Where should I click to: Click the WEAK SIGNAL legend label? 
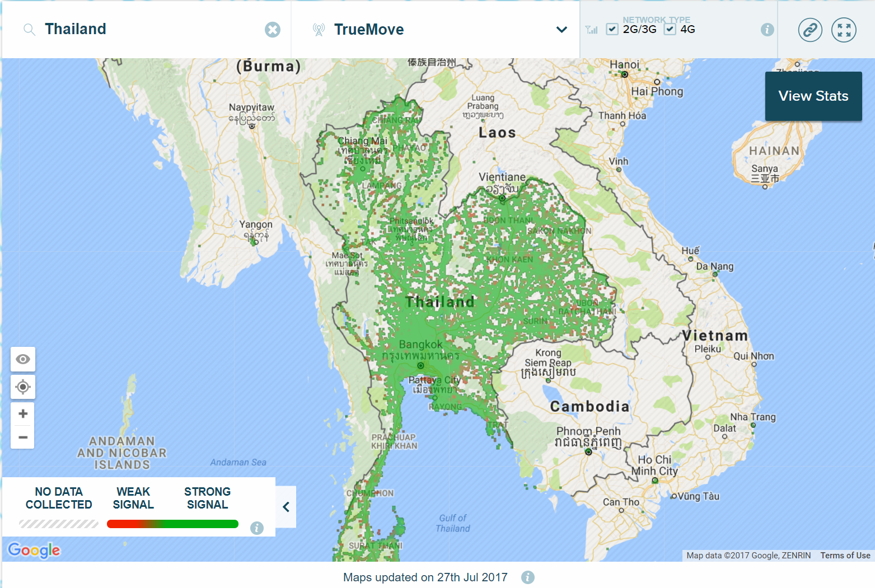tap(133, 498)
